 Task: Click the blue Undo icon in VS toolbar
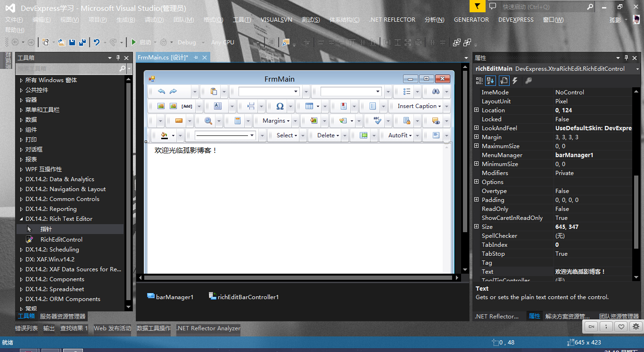96,42
